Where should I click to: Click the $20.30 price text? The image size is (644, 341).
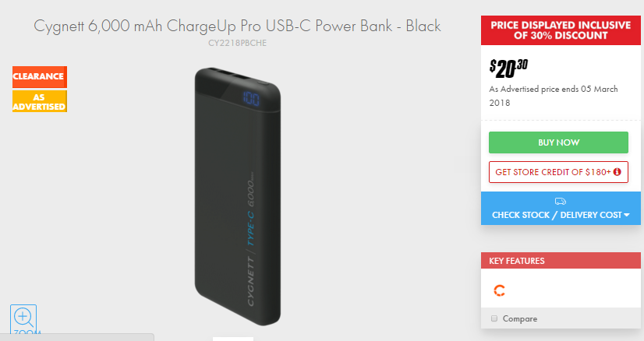(x=508, y=69)
